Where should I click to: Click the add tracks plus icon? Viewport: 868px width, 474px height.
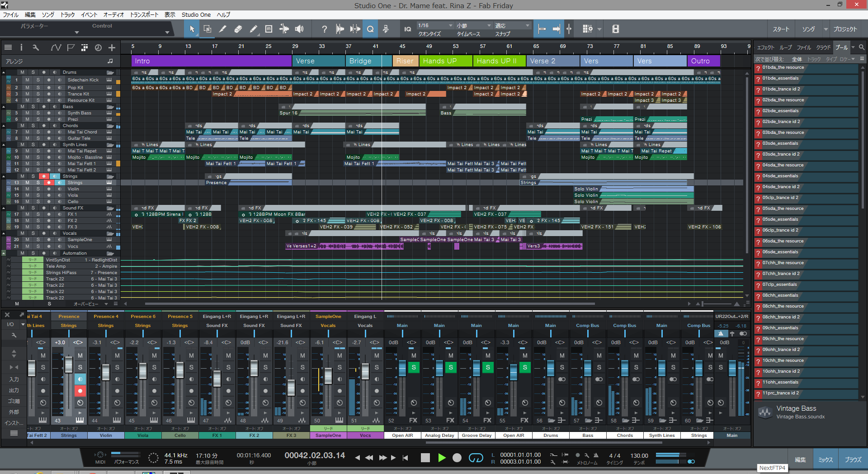coord(112,47)
